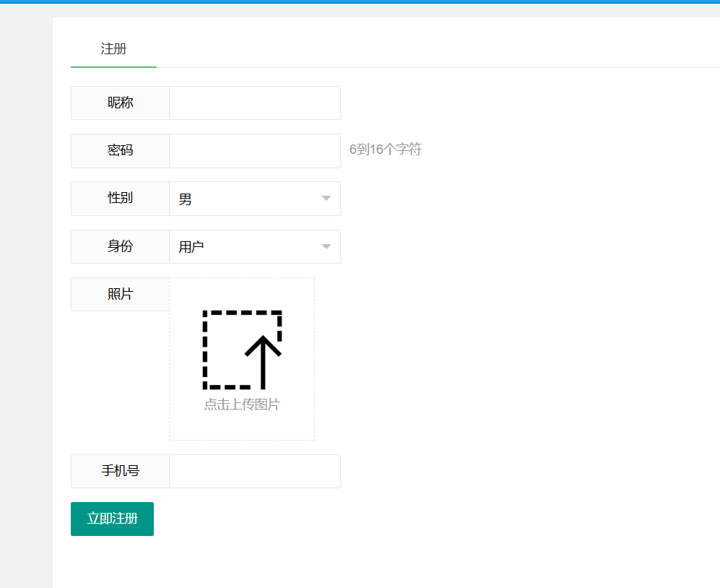The height and width of the screenshot is (588, 720).
Task: Click the 密码 field label
Action: pyautogui.click(x=121, y=151)
